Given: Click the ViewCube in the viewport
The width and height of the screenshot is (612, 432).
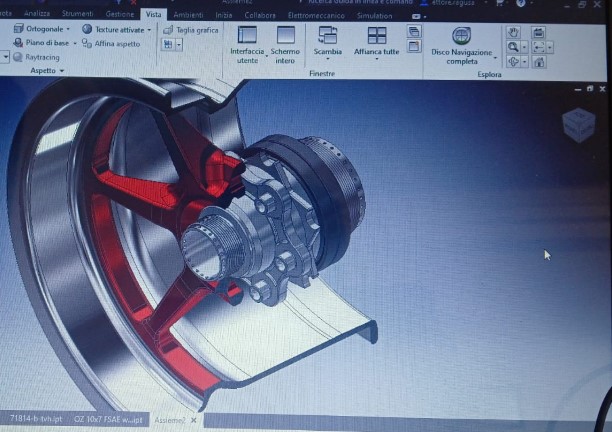Looking at the screenshot, I should pos(578,123).
